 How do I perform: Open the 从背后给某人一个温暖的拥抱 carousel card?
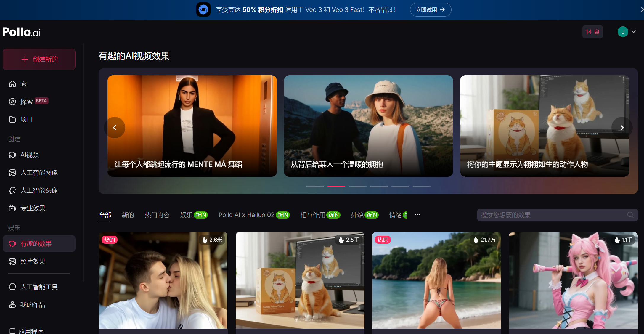[368, 126]
